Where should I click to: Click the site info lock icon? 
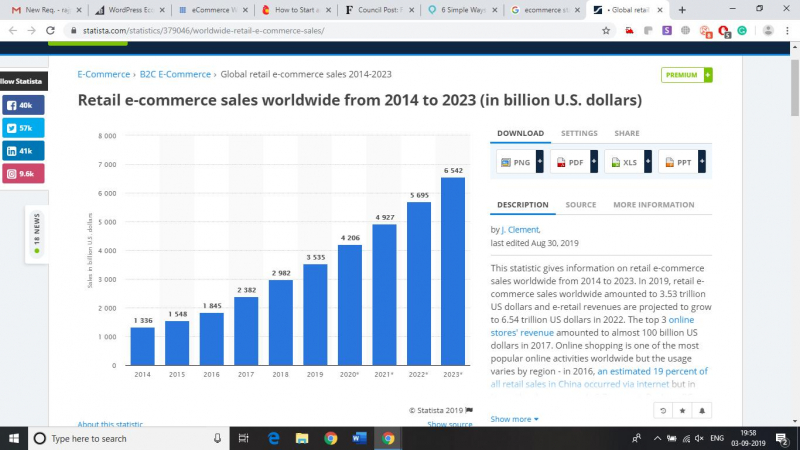[x=73, y=31]
